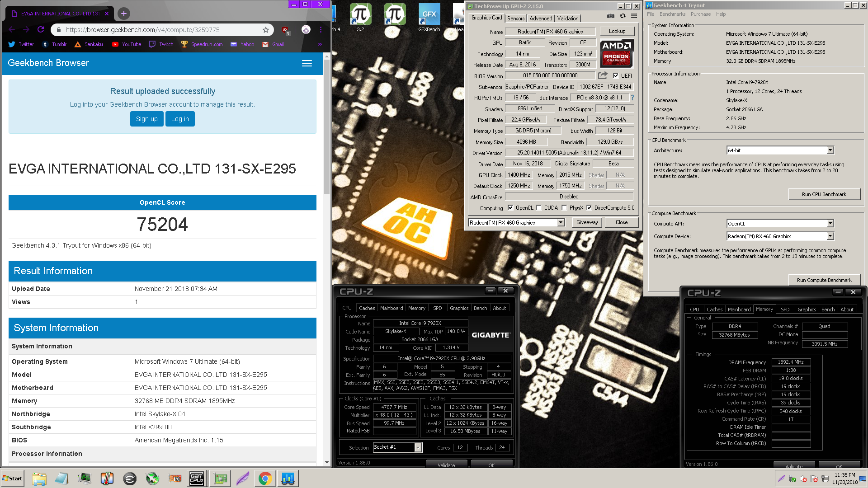
Task: Open the YouTube bookmark
Action: coord(127,44)
